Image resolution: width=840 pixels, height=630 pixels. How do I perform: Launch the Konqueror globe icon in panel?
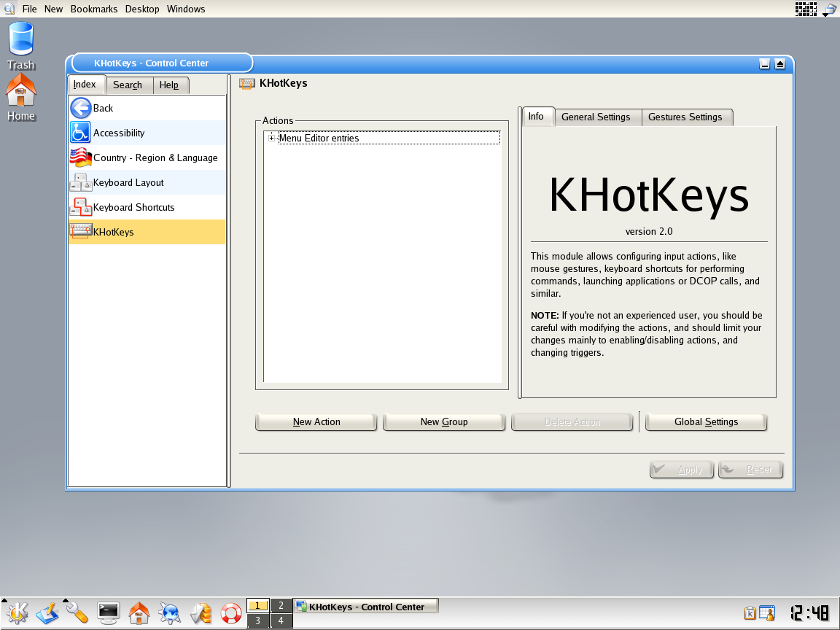tap(170, 612)
